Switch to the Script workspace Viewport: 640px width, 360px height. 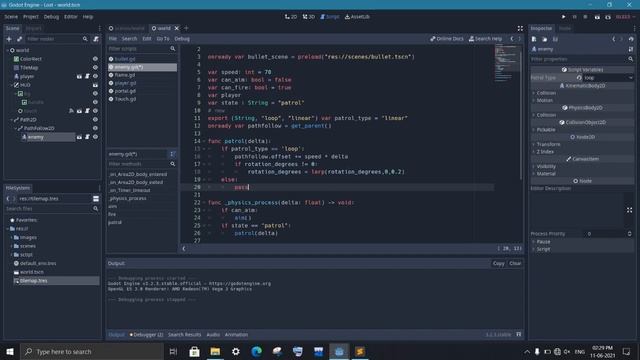click(330, 17)
